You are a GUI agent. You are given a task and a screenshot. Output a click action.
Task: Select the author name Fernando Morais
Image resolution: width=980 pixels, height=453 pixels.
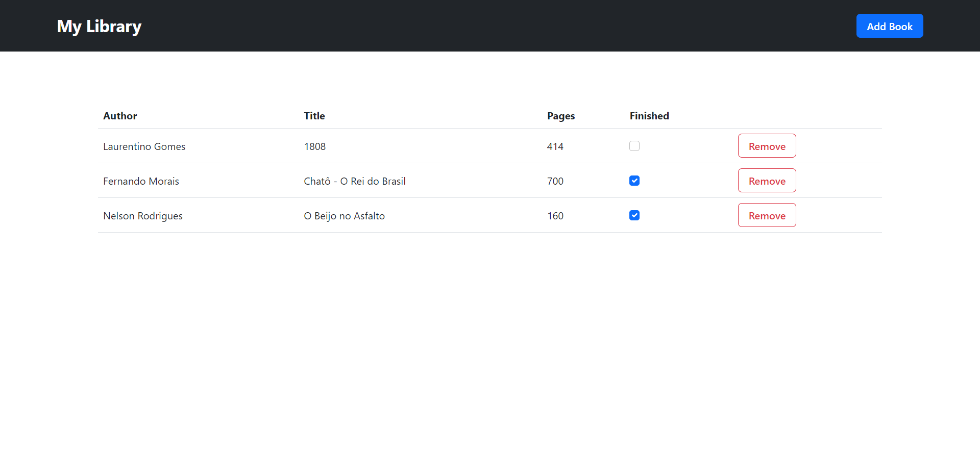[141, 181]
